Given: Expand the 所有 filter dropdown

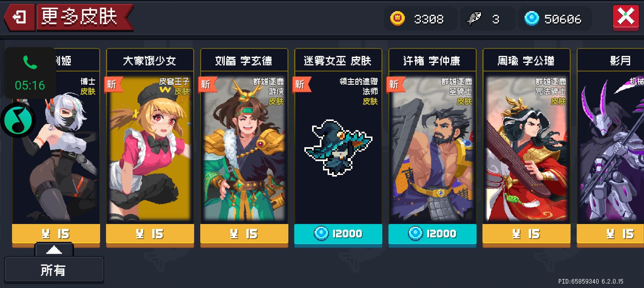Looking at the screenshot, I should pyautogui.click(x=54, y=270).
